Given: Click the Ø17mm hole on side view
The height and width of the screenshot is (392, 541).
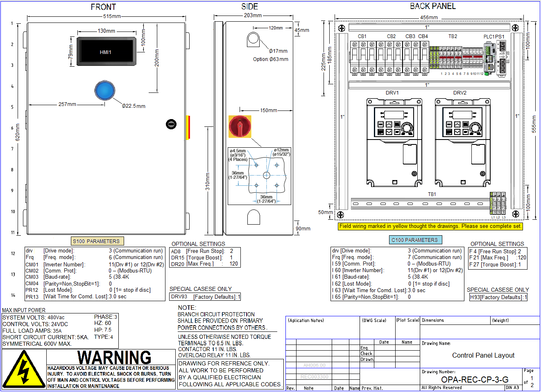Looking at the screenshot, I should tap(253, 38).
